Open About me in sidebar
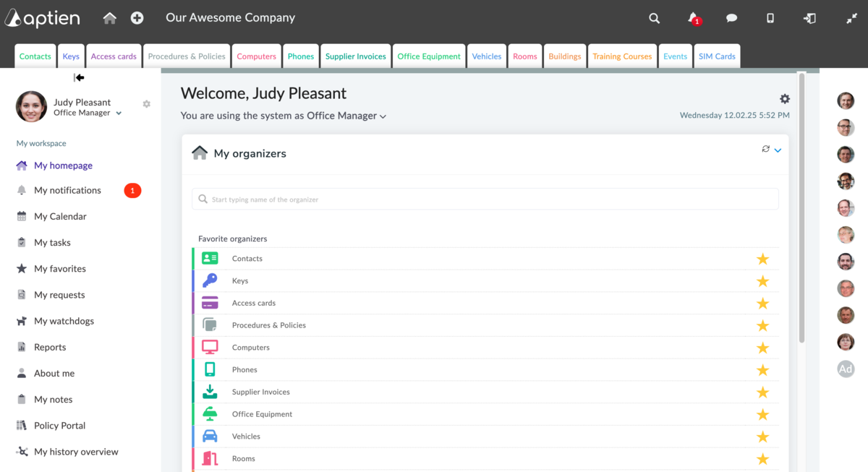The image size is (868, 472). point(54,373)
